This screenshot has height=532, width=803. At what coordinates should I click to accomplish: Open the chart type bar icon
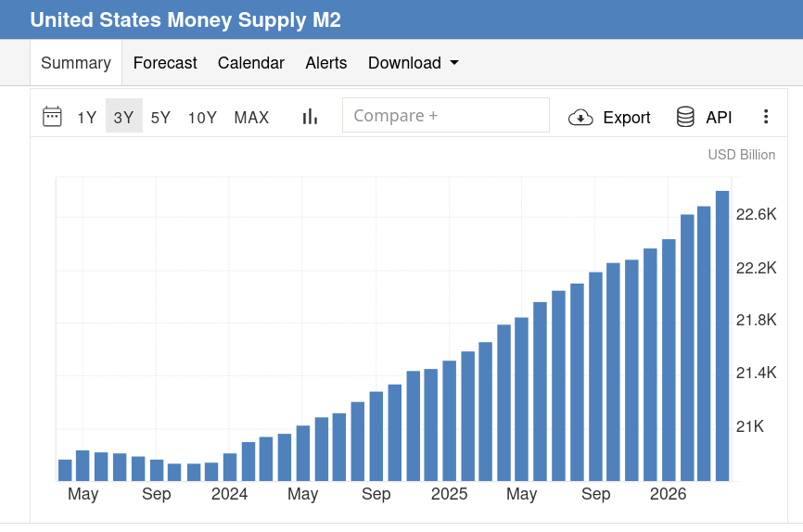coord(310,117)
